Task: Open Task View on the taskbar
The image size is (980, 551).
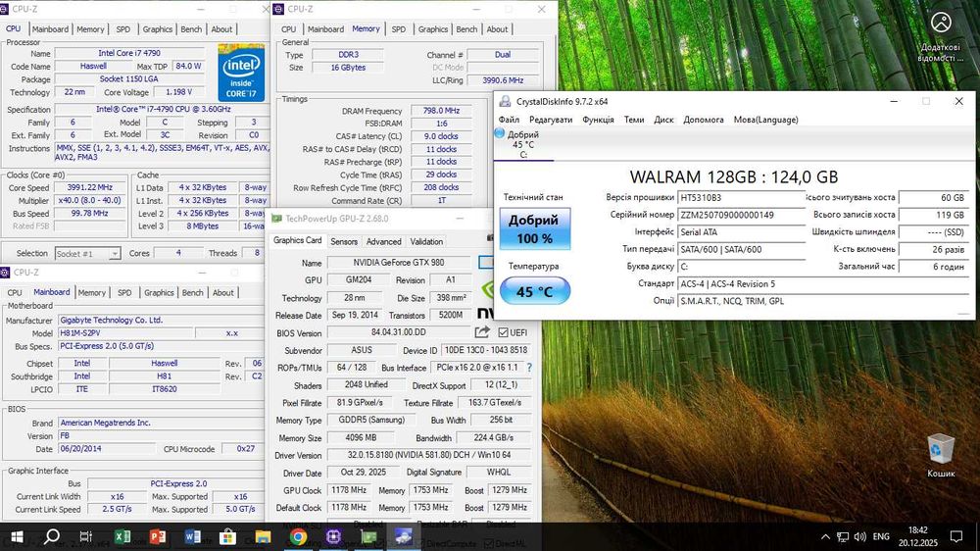Action: (85, 536)
